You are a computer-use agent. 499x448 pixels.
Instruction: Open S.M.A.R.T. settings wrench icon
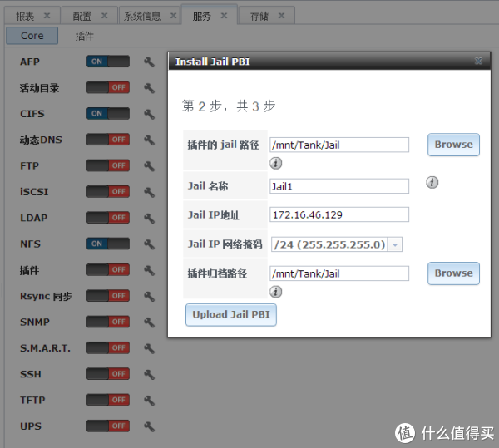point(149,348)
